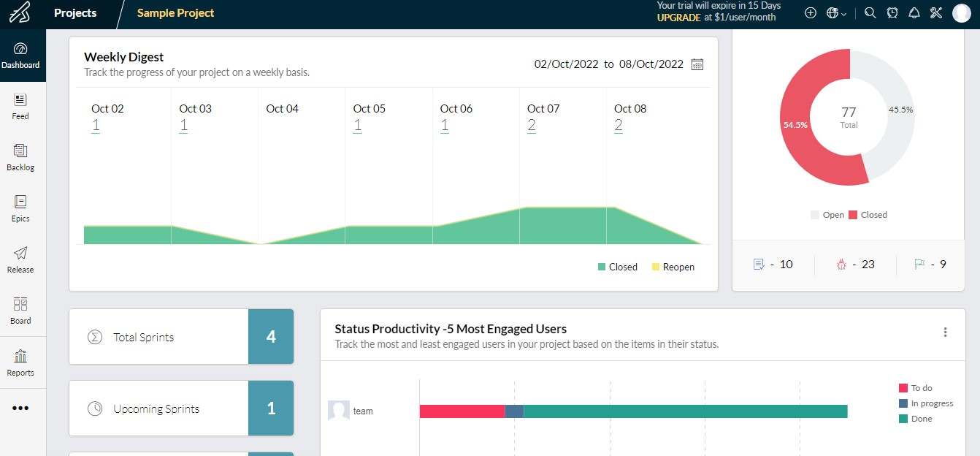Click Oct 08 closed count 2
This screenshot has height=456, width=980.
619,126
